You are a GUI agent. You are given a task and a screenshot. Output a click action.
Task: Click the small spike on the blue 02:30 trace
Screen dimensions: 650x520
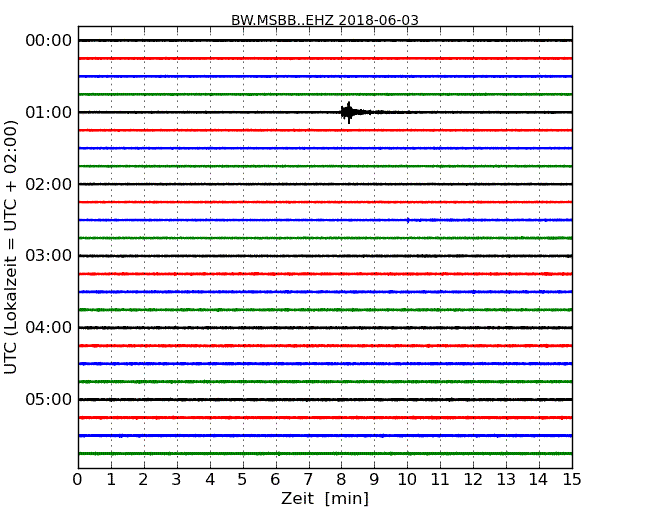click(408, 220)
